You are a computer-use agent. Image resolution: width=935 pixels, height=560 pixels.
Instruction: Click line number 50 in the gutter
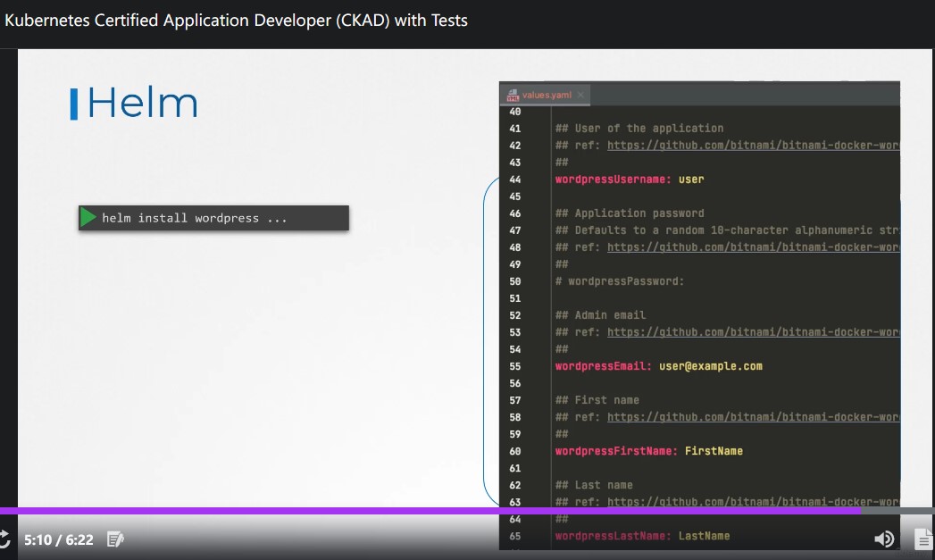515,281
